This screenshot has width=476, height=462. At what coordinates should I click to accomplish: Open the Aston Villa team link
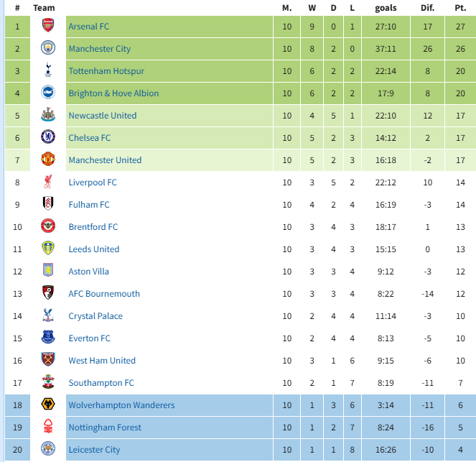pyautogui.click(x=89, y=272)
